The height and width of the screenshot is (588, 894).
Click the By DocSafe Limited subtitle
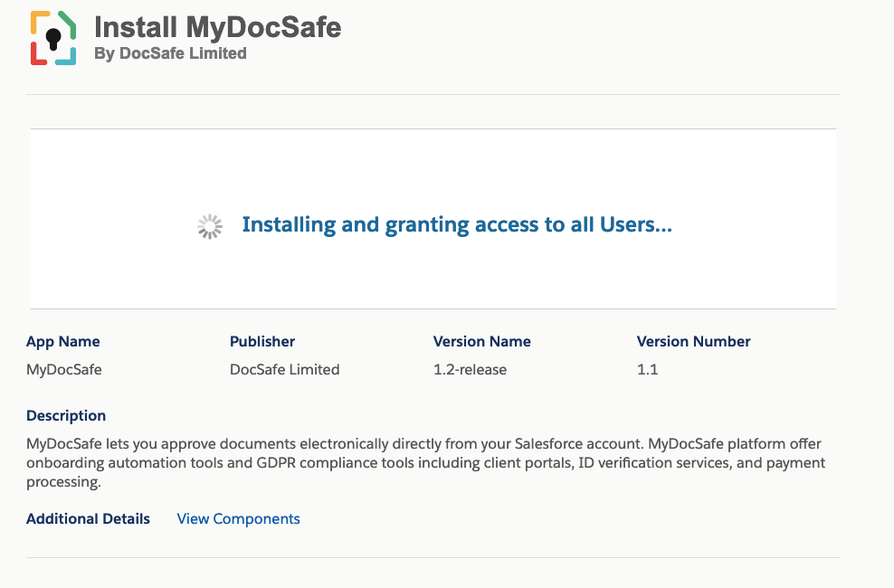(x=170, y=53)
